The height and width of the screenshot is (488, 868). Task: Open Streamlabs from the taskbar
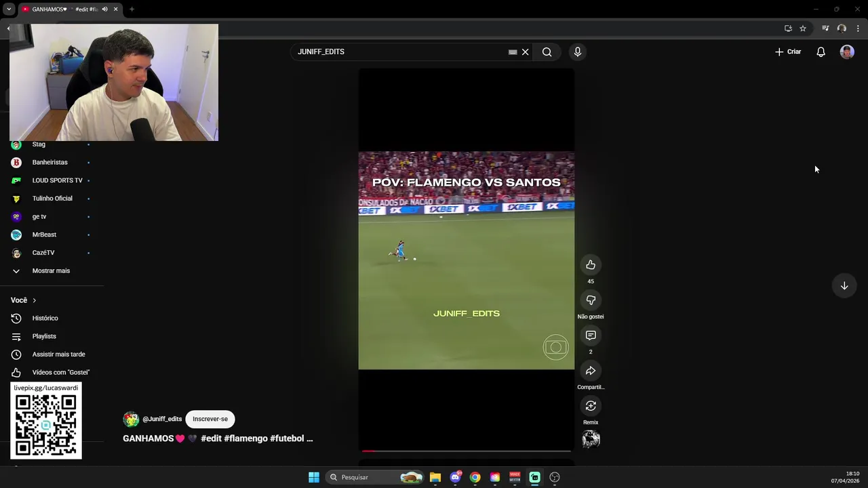coord(535,477)
